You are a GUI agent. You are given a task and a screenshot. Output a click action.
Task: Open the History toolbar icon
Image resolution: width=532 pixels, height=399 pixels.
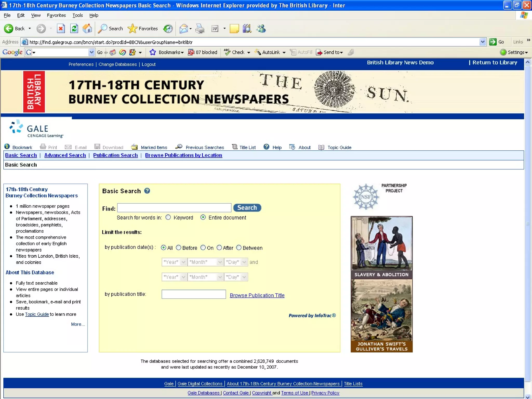(168, 29)
